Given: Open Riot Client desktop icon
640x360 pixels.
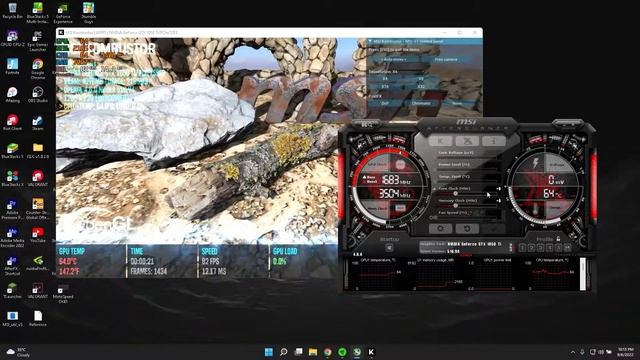Looking at the screenshot, I should click(12, 122).
